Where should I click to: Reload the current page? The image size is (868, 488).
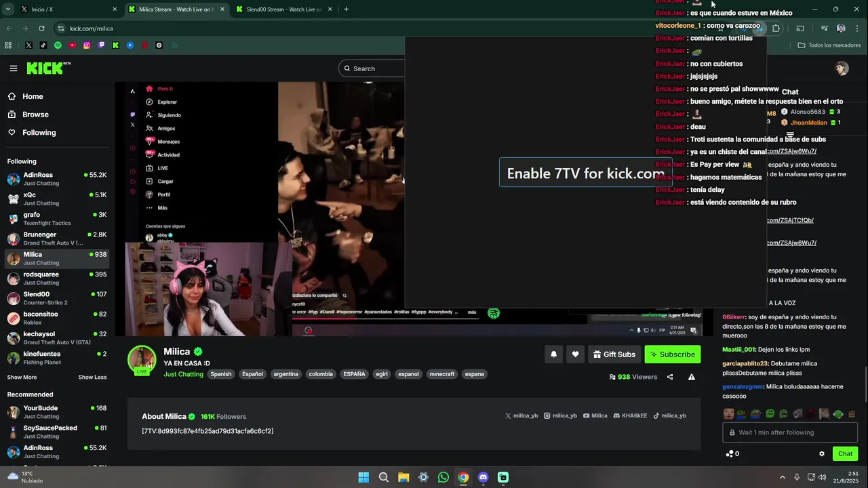click(x=41, y=28)
